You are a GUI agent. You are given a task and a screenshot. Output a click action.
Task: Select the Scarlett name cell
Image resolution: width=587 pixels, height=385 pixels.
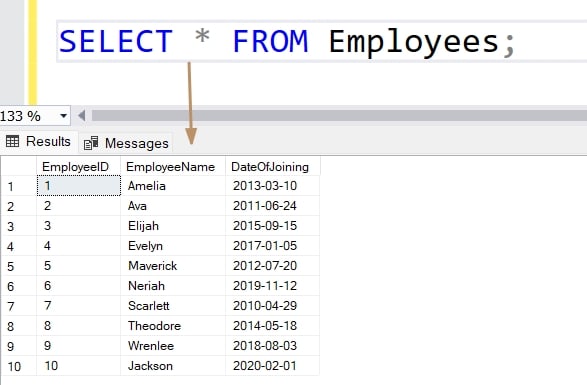(173, 306)
